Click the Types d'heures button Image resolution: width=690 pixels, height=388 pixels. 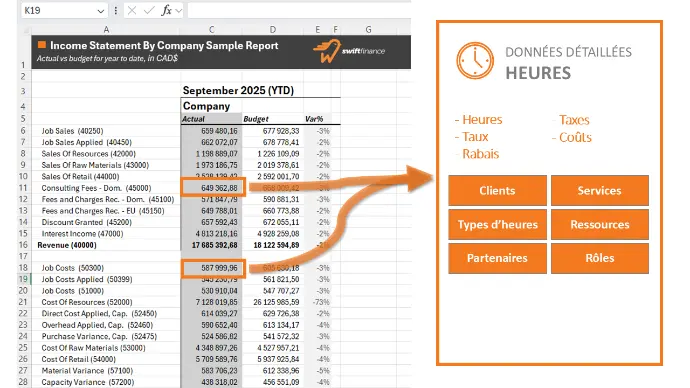point(497,224)
